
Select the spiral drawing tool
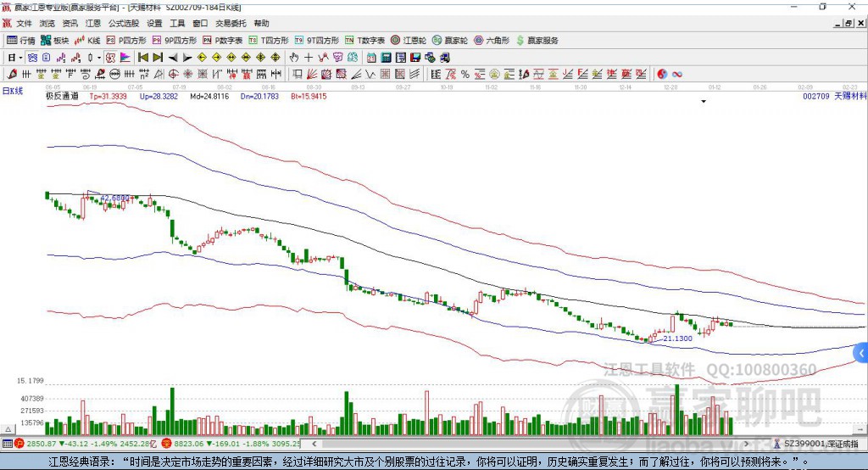click(86, 75)
